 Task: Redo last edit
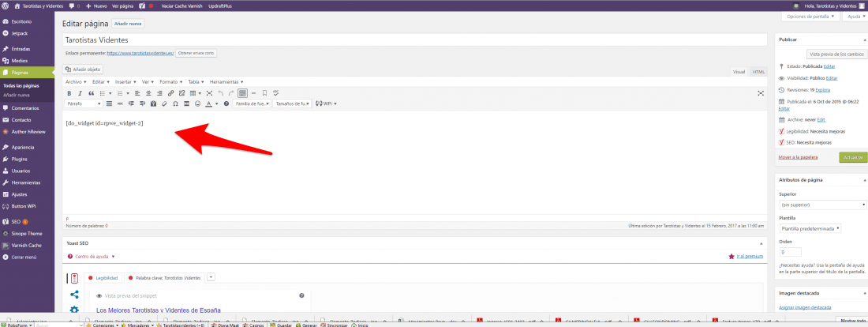coord(231,93)
